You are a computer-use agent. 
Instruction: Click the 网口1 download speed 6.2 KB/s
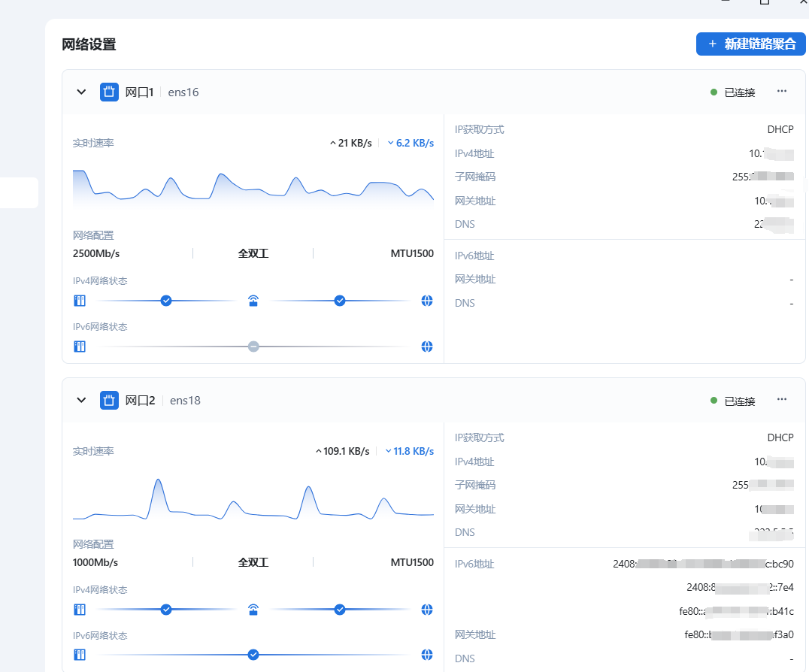411,143
